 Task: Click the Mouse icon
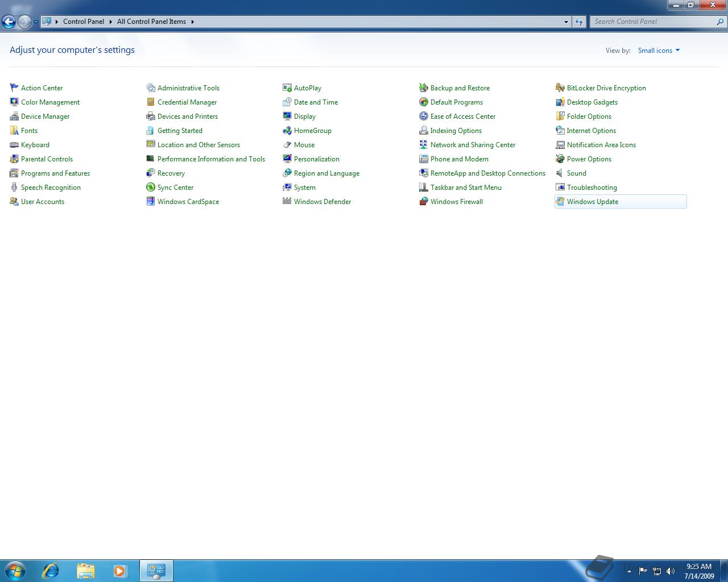click(x=287, y=144)
